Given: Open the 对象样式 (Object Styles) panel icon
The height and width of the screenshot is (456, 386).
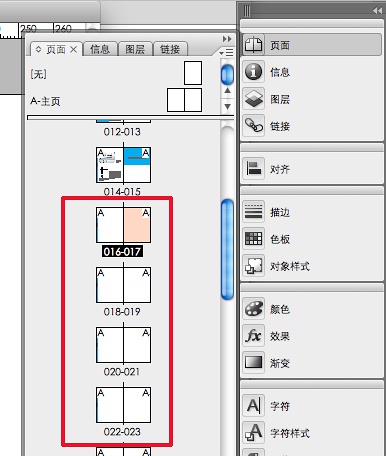Looking at the screenshot, I should (x=254, y=266).
